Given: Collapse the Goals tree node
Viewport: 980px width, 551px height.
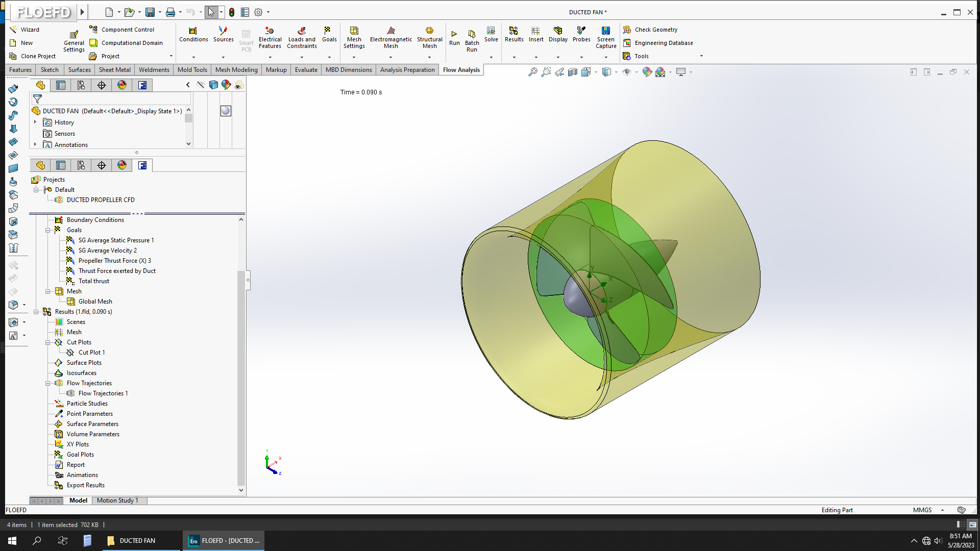Looking at the screenshot, I should [48, 230].
